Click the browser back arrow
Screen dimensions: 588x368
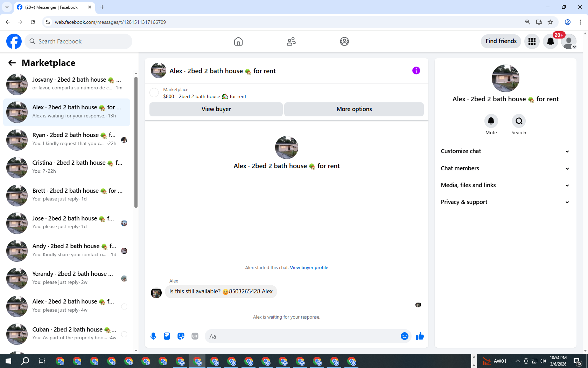pos(8,22)
